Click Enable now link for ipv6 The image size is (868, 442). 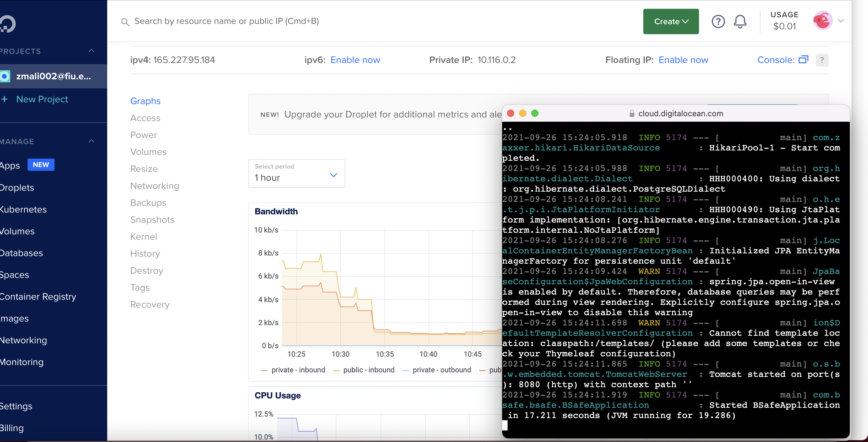tap(355, 60)
